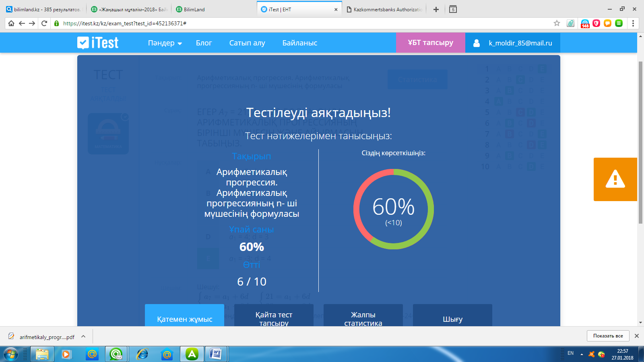Go back with the browser back arrow
644x362 pixels.
coord(22,23)
